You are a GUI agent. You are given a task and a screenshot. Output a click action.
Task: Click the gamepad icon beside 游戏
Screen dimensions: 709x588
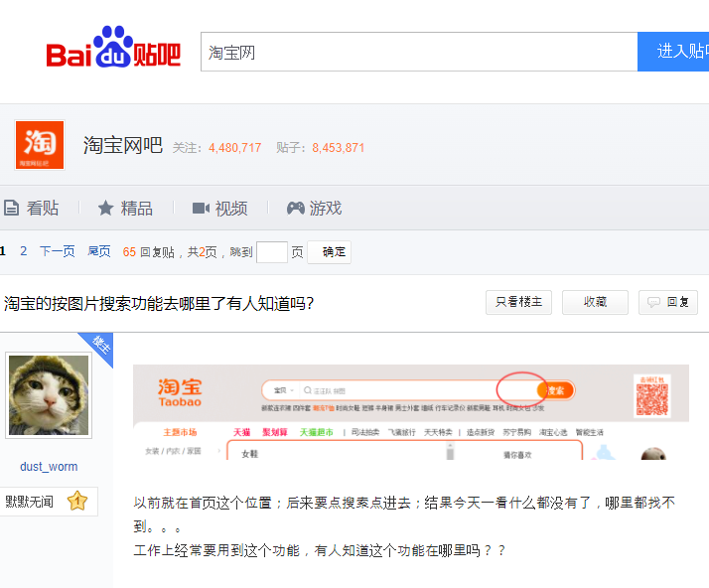click(296, 208)
